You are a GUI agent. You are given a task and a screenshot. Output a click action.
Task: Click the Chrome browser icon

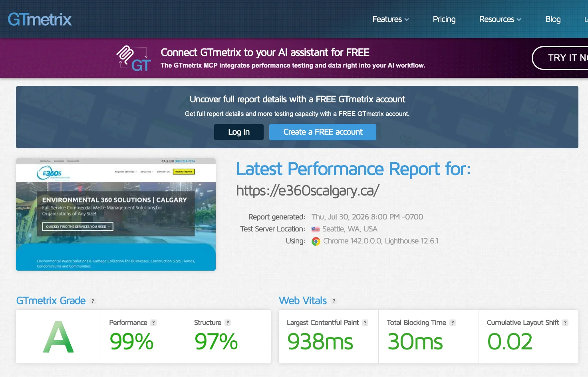316,241
